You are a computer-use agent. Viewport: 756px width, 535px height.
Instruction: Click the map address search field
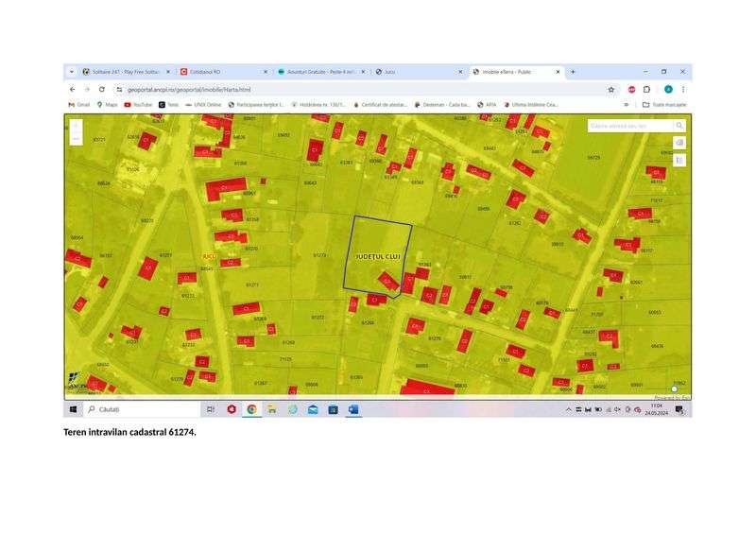(630, 126)
